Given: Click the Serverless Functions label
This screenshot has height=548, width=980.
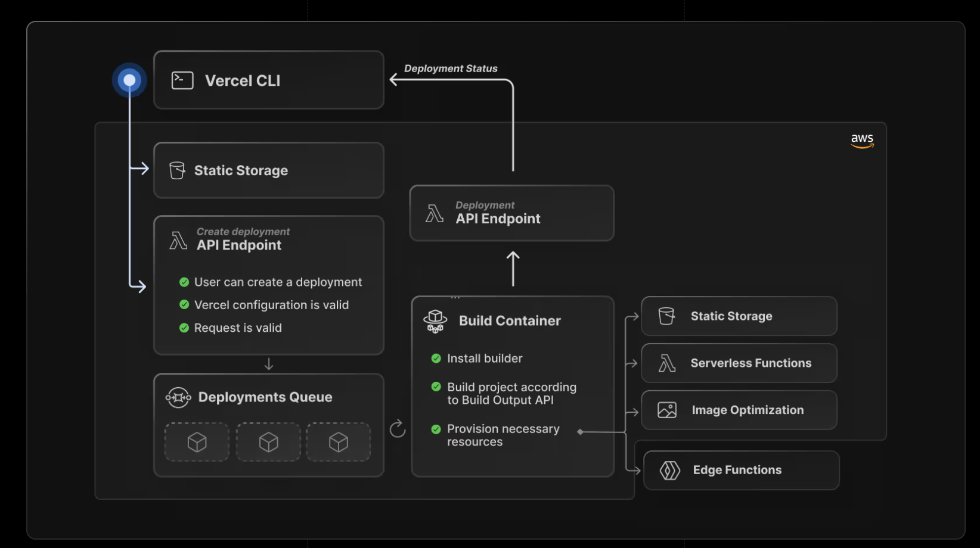Looking at the screenshot, I should [751, 363].
